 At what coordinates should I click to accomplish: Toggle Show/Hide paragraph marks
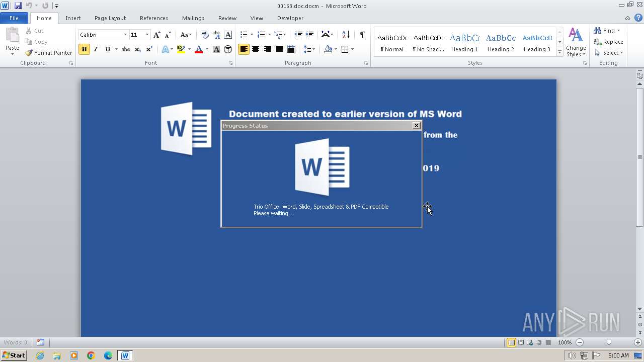[362, 35]
